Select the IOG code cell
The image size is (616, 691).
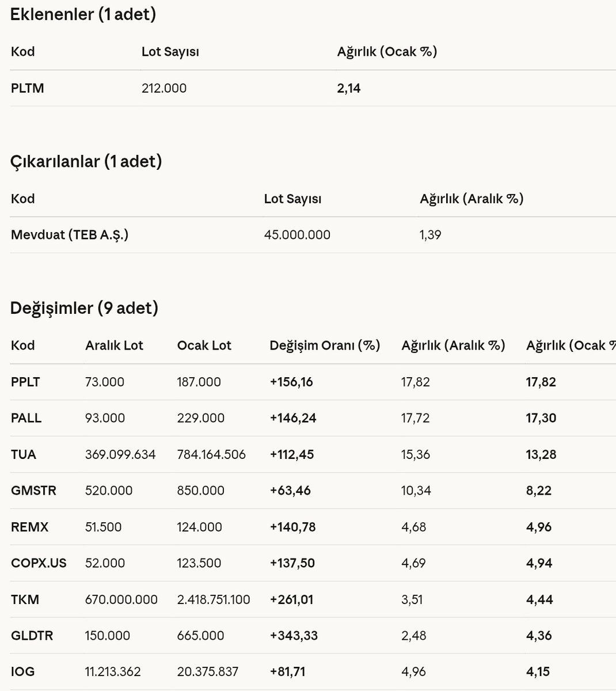click(x=23, y=672)
